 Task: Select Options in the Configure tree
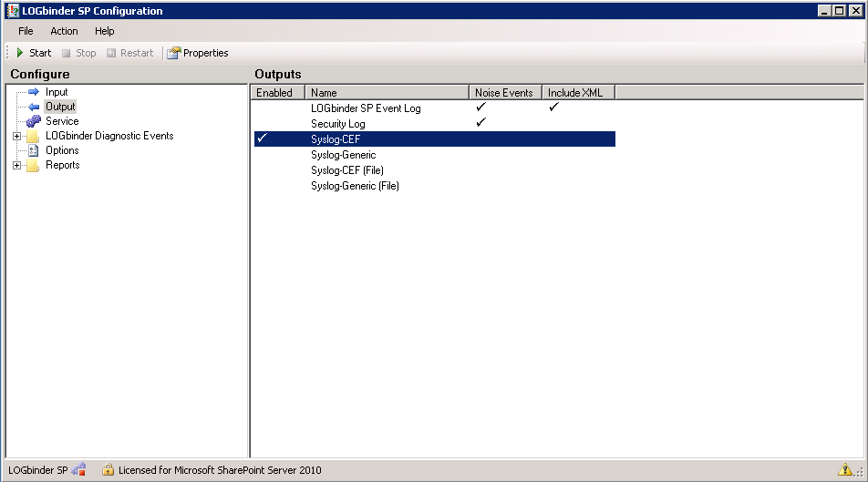click(x=62, y=150)
